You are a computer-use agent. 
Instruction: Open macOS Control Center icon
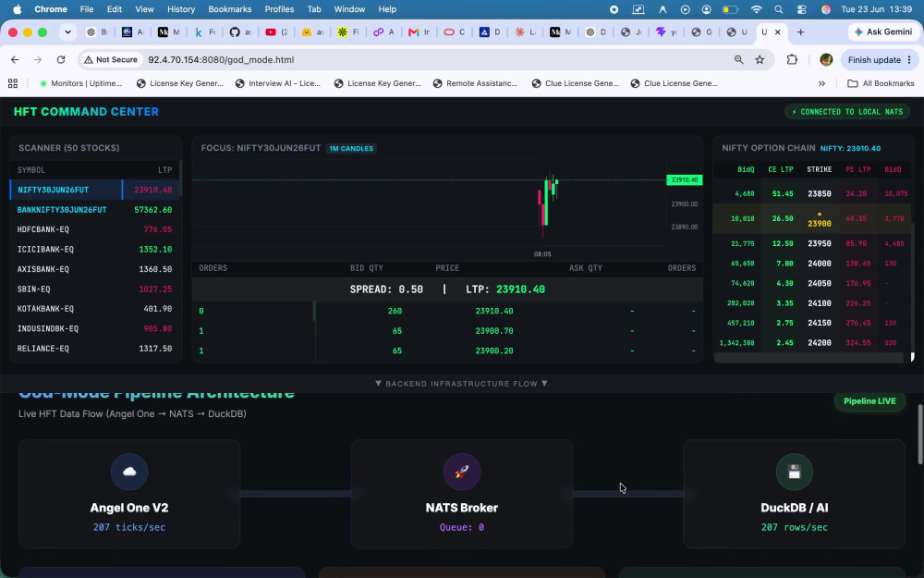801,9
